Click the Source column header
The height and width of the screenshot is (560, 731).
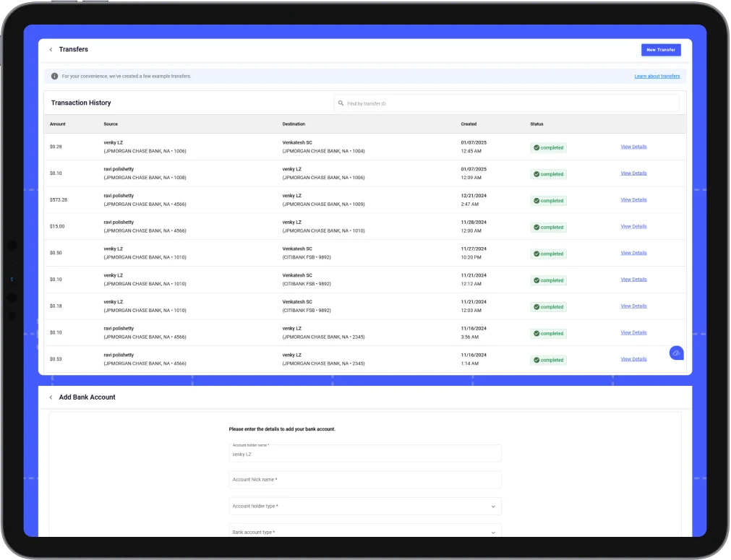pyautogui.click(x=111, y=124)
